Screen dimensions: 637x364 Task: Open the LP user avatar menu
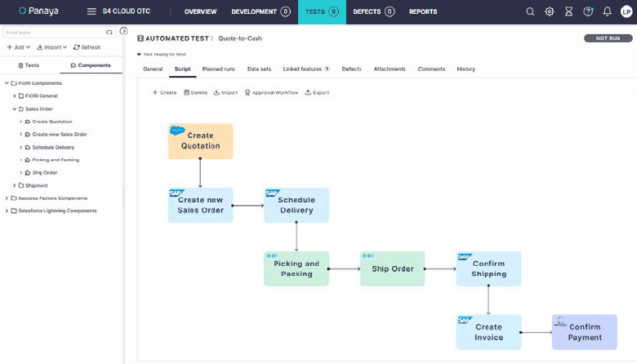[x=626, y=11]
